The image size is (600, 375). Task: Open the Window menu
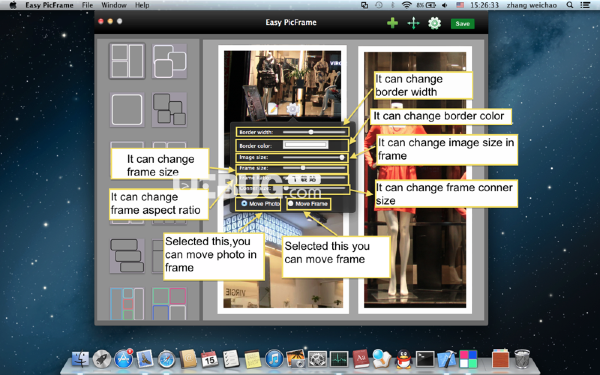(x=114, y=5)
